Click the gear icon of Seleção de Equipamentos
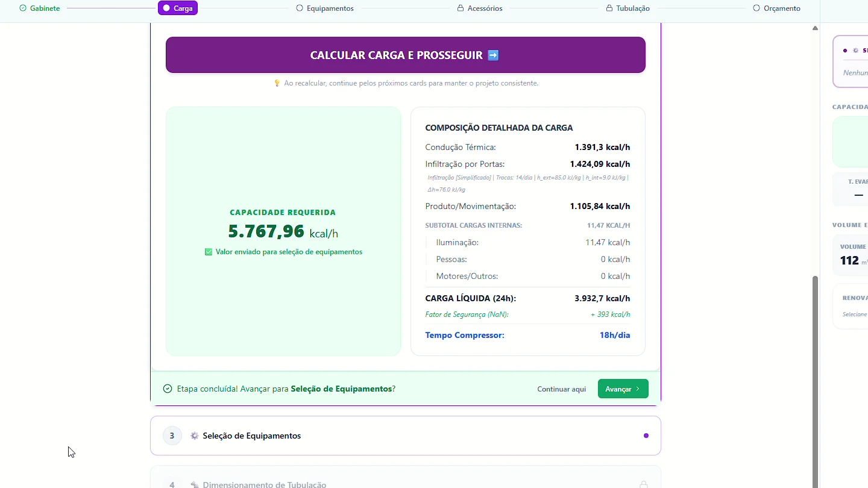Image resolution: width=868 pixels, height=488 pixels. click(194, 436)
